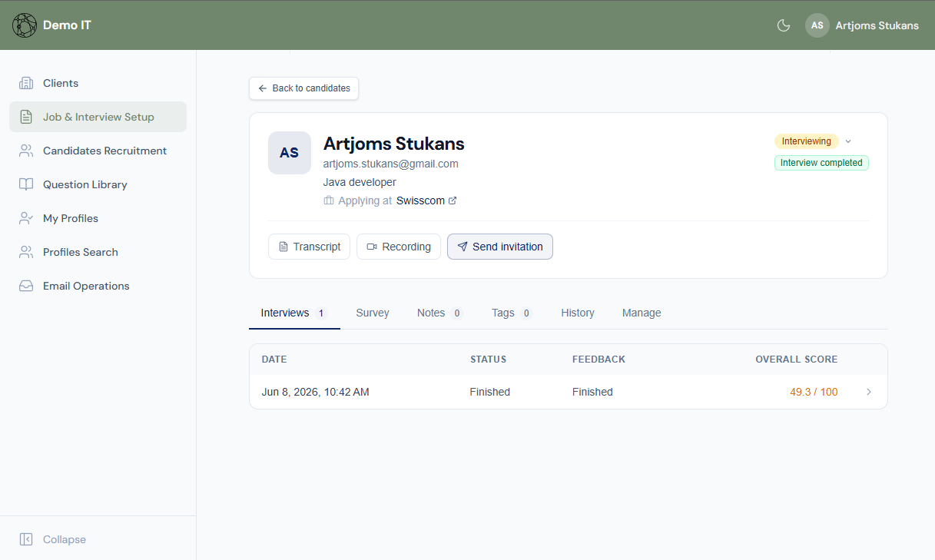Image resolution: width=935 pixels, height=560 pixels.
Task: Click the Job & Interview Setup document icon
Action: (x=26, y=117)
